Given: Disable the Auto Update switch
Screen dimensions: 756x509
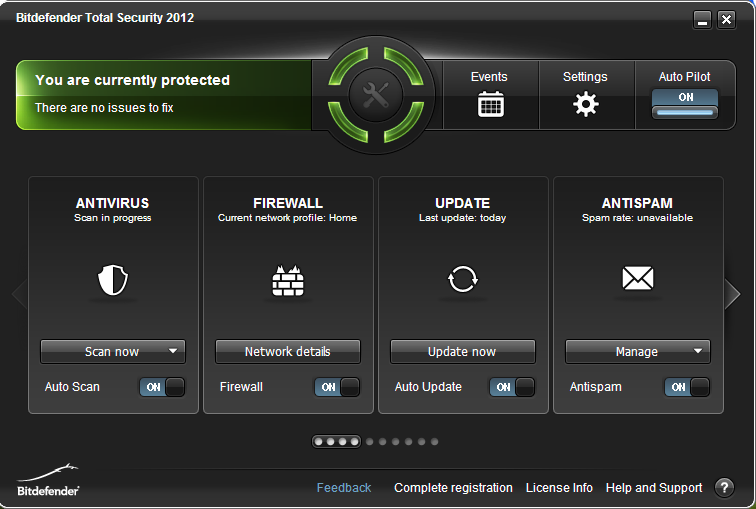Looking at the screenshot, I should [x=512, y=387].
